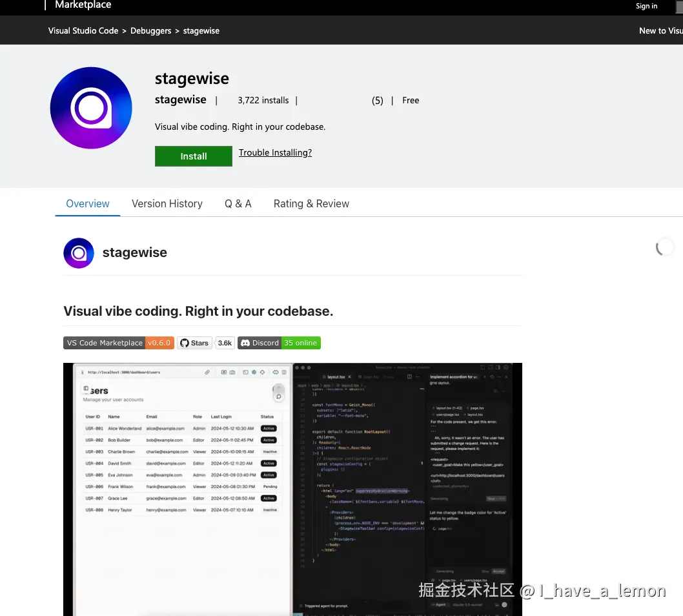
Task: Click Sign in at the top
Action: point(646,6)
